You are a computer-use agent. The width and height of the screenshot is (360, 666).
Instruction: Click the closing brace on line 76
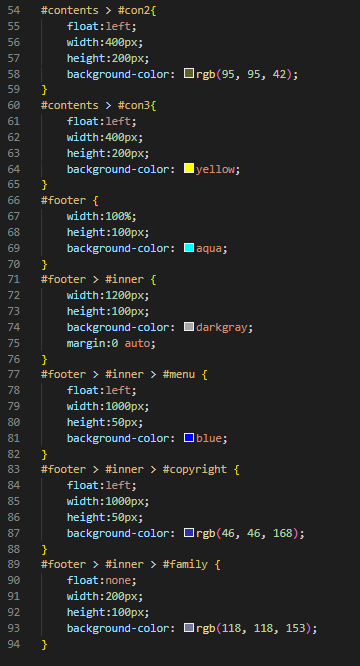coord(44,359)
